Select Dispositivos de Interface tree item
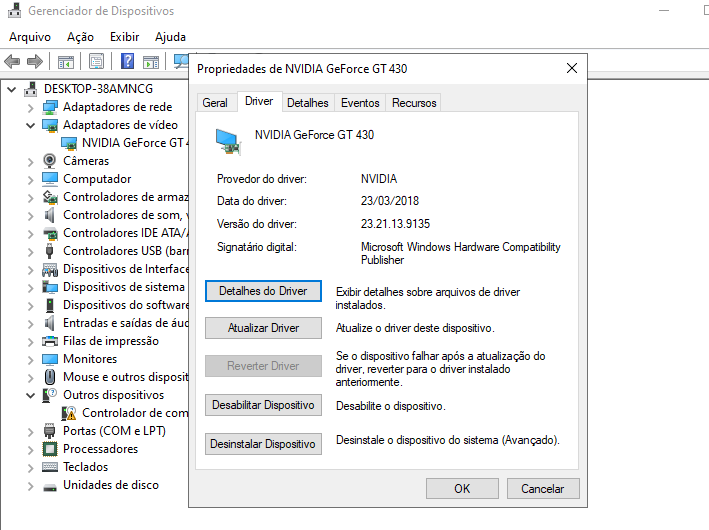The width and height of the screenshot is (709, 530). click(126, 269)
